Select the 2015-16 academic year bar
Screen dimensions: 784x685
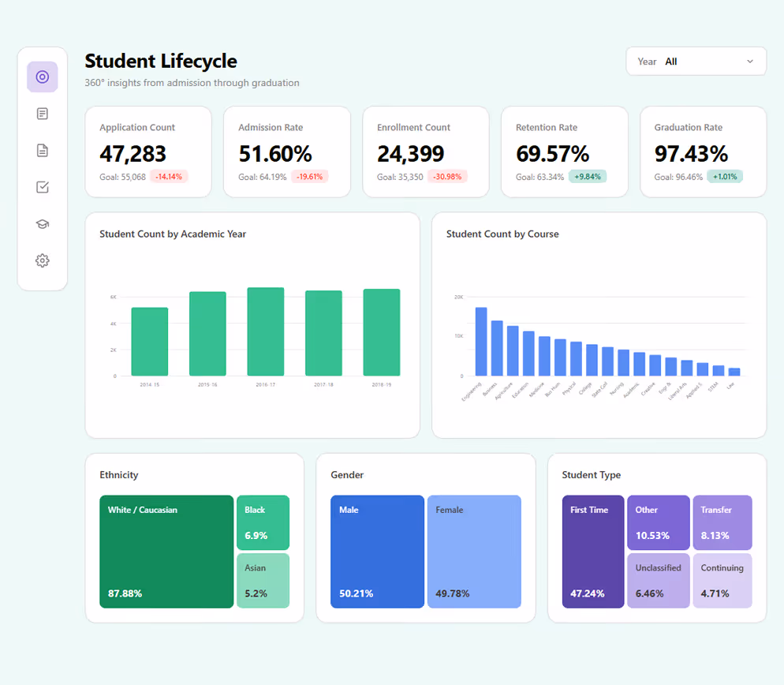click(x=207, y=334)
